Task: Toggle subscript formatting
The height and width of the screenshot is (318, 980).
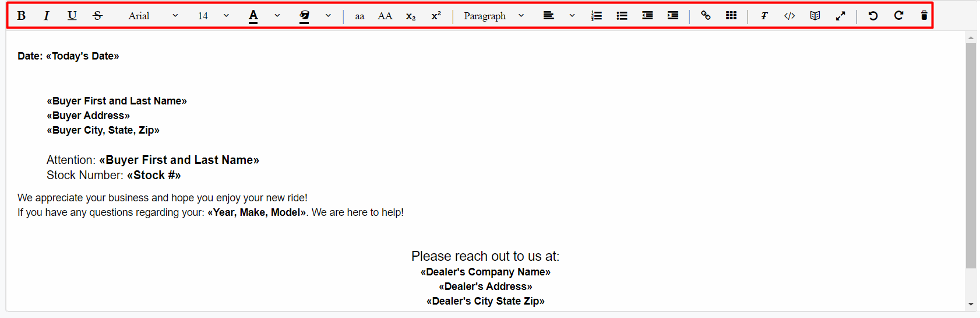Action: coord(411,16)
